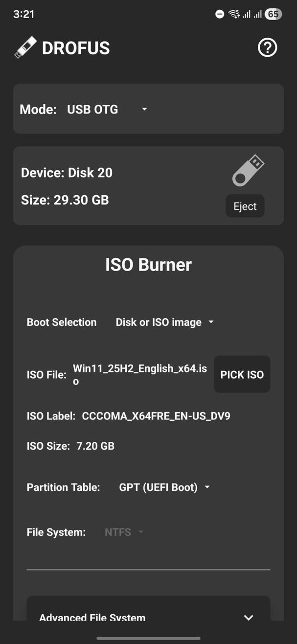Tap the Wi-Fi status bar icon
This screenshot has width=297, height=644.
click(234, 14)
